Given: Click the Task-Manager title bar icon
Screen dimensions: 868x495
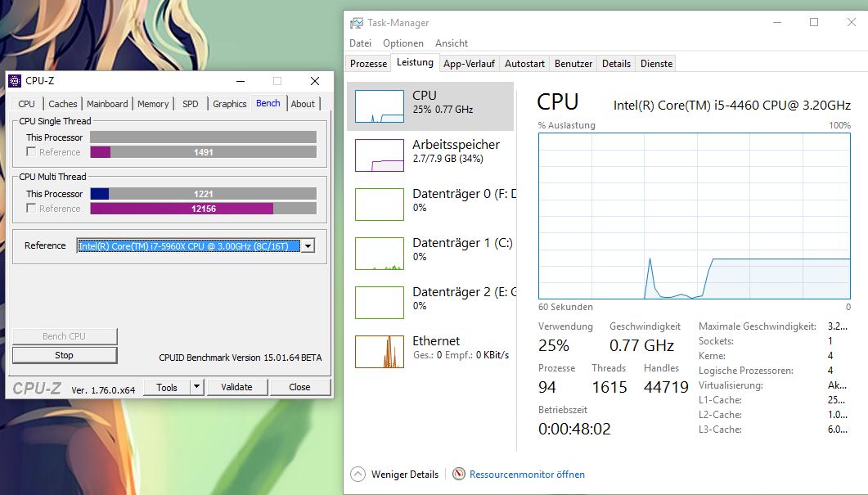Looking at the screenshot, I should tap(357, 23).
